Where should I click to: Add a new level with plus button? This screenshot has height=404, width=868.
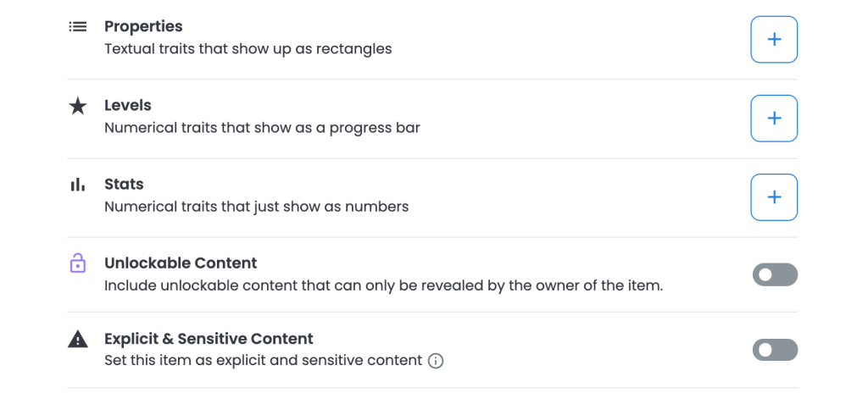pyautogui.click(x=774, y=119)
